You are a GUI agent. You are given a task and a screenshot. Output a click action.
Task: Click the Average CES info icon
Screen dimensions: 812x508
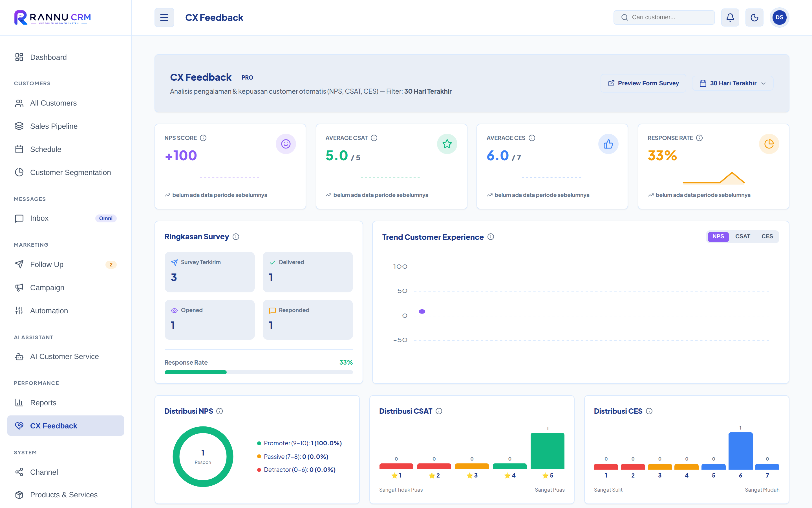tap(531, 138)
